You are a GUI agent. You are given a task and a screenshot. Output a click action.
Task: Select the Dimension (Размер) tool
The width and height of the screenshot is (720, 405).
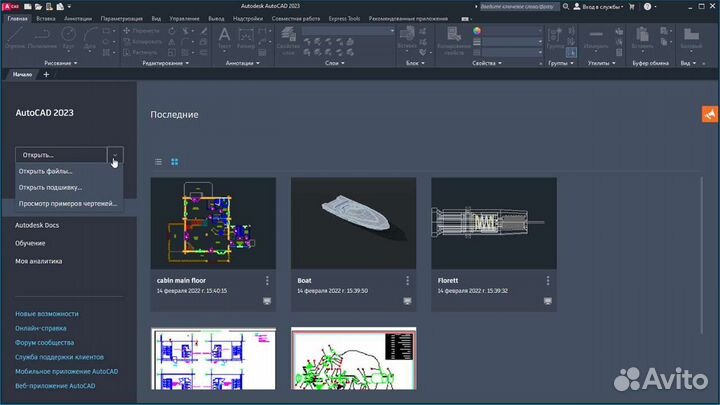[246, 38]
